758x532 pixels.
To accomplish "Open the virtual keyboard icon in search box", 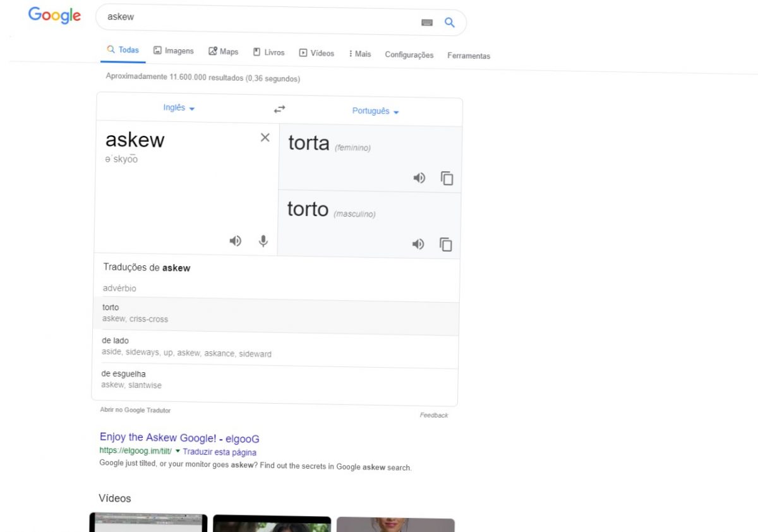I will point(427,22).
